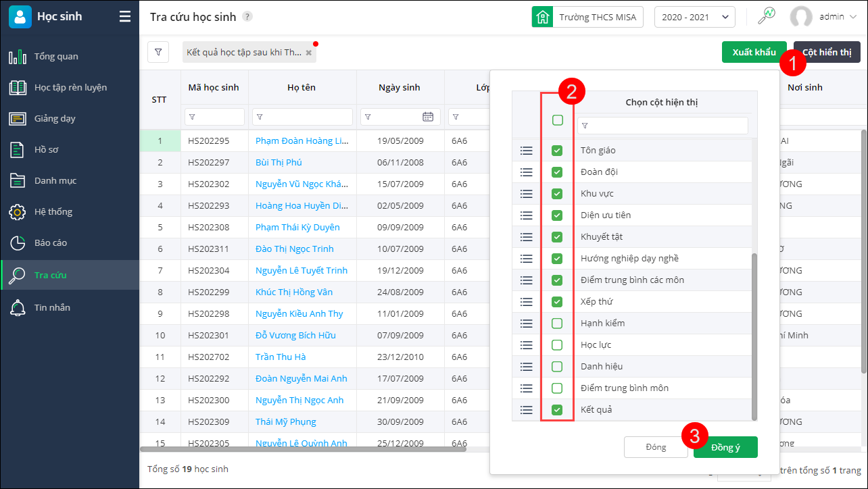Viewport: 868px width, 489px height.
Task: Click the Đóng button in column chooser
Action: click(656, 447)
